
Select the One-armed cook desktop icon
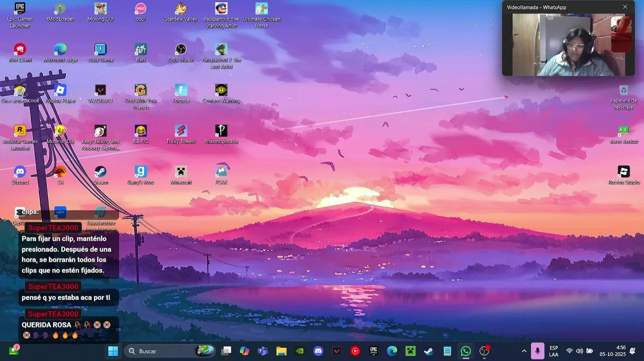coord(20,94)
